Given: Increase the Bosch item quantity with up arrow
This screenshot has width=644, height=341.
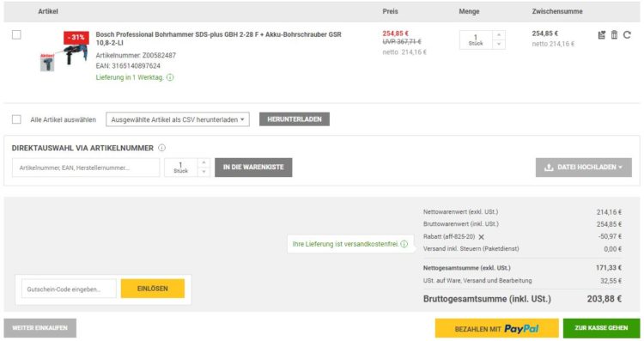Looking at the screenshot, I should point(499,35).
